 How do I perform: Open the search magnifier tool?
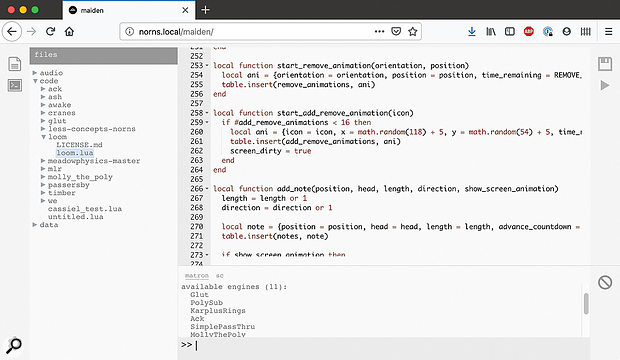point(14,345)
